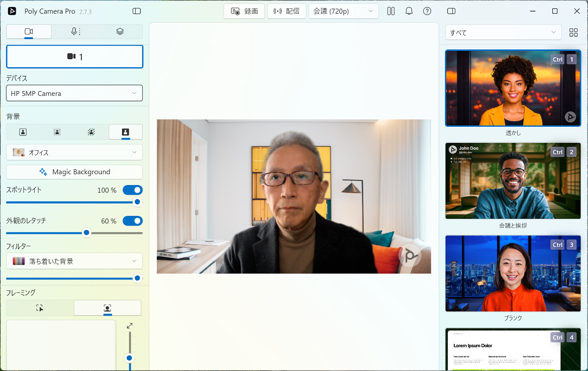Select the virtual background replacement option

pyautogui.click(x=125, y=132)
